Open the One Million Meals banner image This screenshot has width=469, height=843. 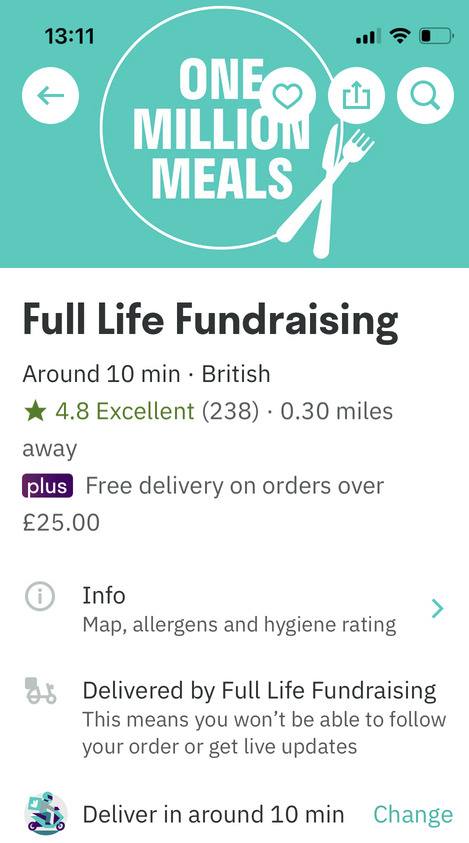(x=234, y=133)
